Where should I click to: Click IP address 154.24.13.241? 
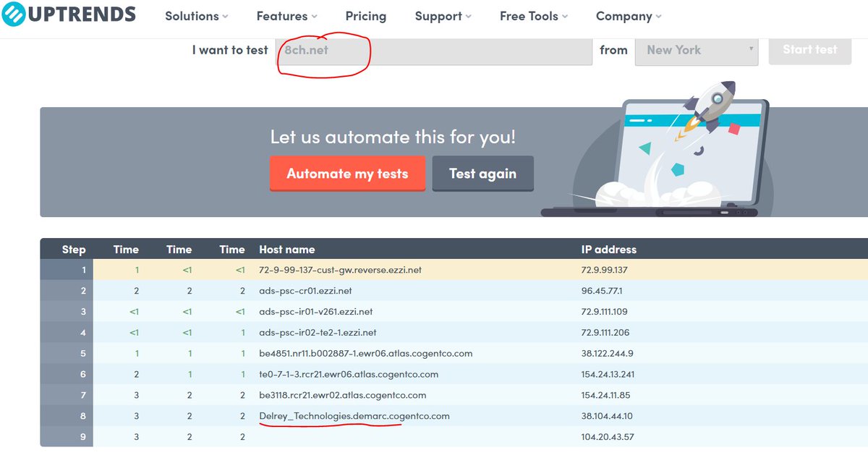click(609, 375)
